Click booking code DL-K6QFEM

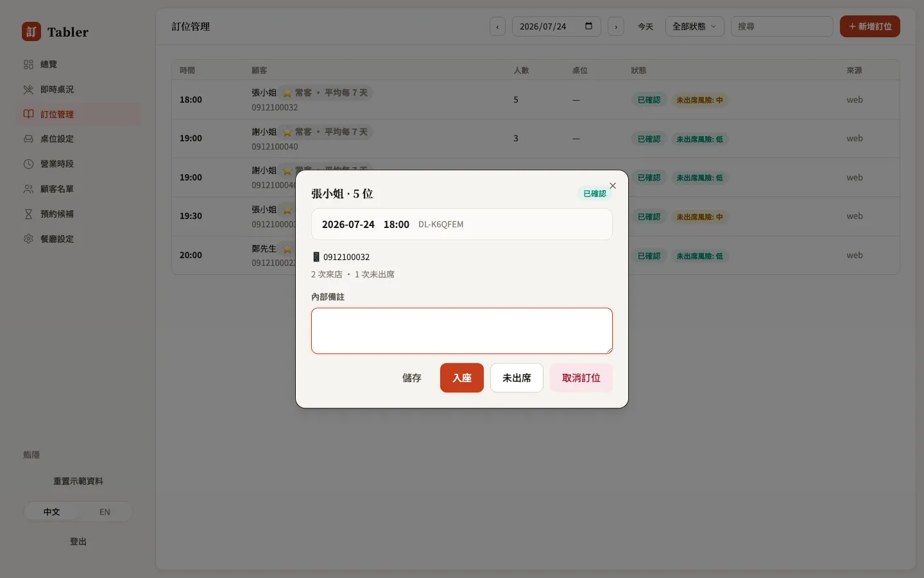pos(441,224)
